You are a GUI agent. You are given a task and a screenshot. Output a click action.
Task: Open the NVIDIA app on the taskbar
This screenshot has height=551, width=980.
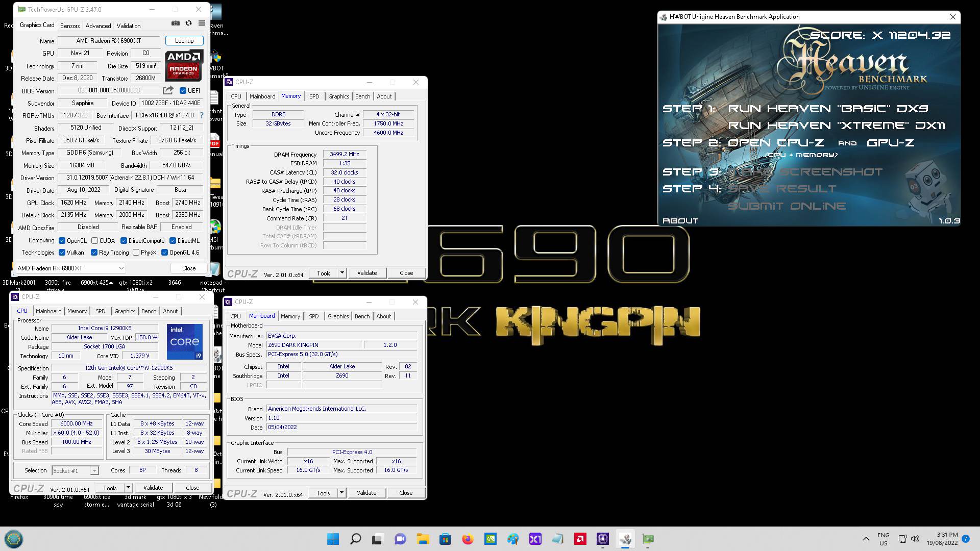coord(490,539)
